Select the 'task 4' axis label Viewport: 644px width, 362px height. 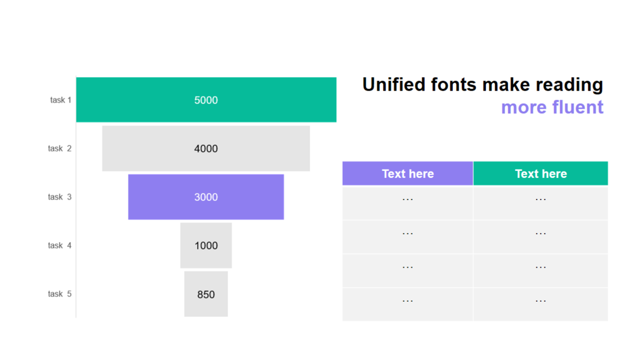point(59,245)
